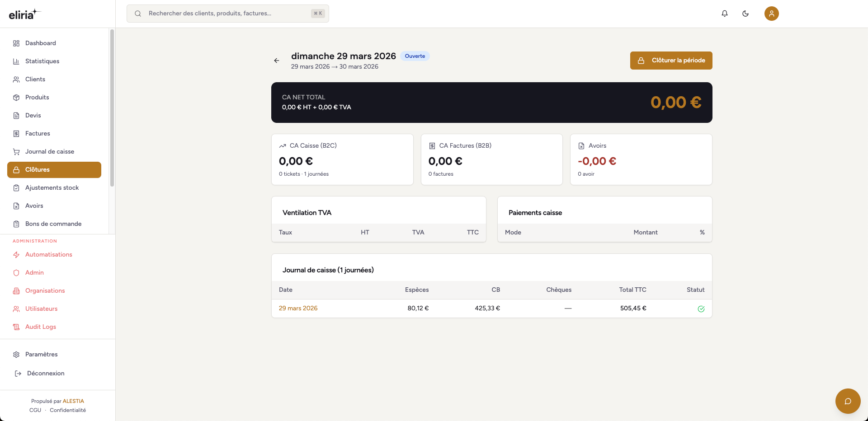Click the Ventilation TVA heading
The width and height of the screenshot is (868, 421).
point(307,213)
